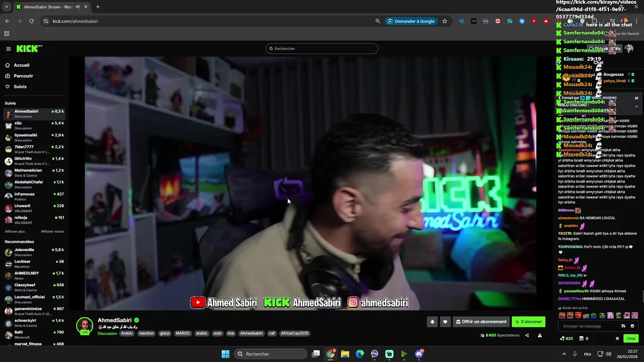Open ilyaselmaliki channel in sidebar
The height and width of the screenshot is (362, 644).
tap(34, 137)
